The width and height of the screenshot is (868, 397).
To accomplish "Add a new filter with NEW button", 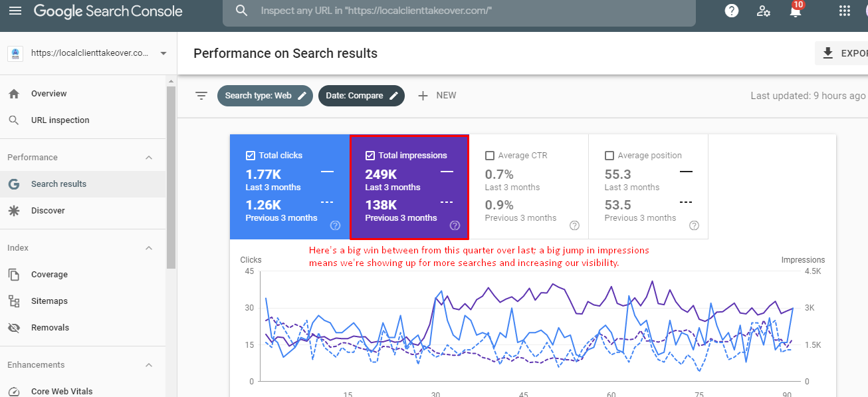I will tap(437, 96).
